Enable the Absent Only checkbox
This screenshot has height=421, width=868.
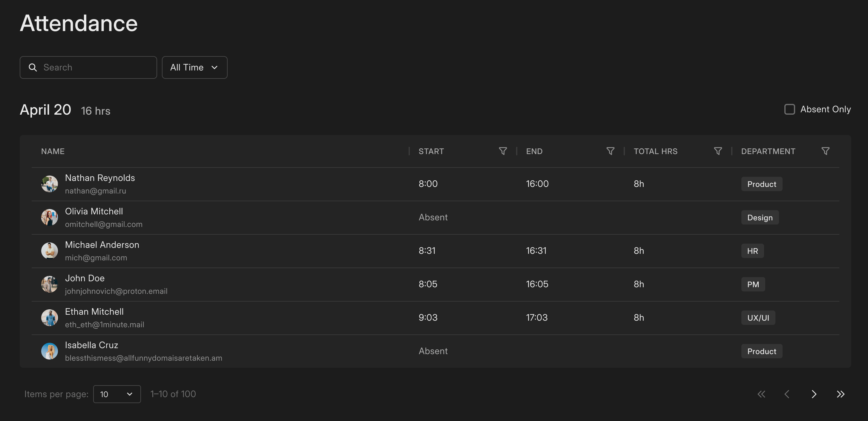[x=789, y=110]
